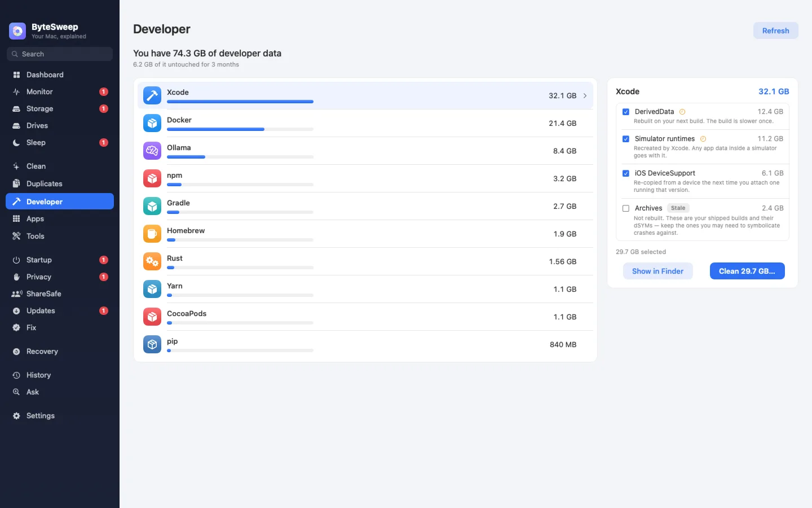Click the Monitor pulse icon in sidebar
812x508 pixels.
16,91
